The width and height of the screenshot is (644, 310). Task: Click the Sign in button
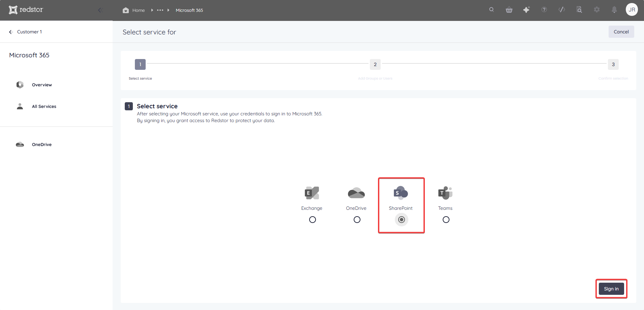[x=611, y=289]
